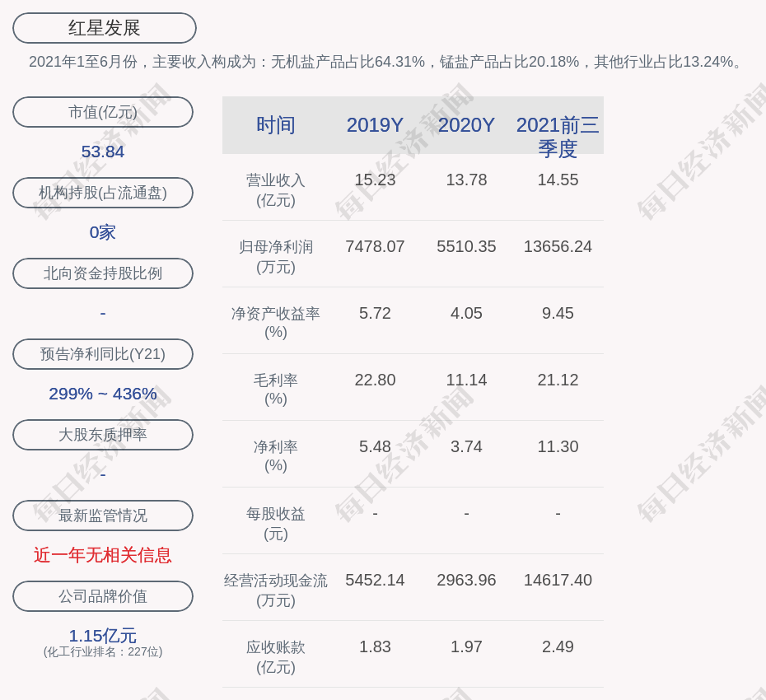Click the 应收账款(亿元) row label
766x700 pixels.
[x=276, y=657]
